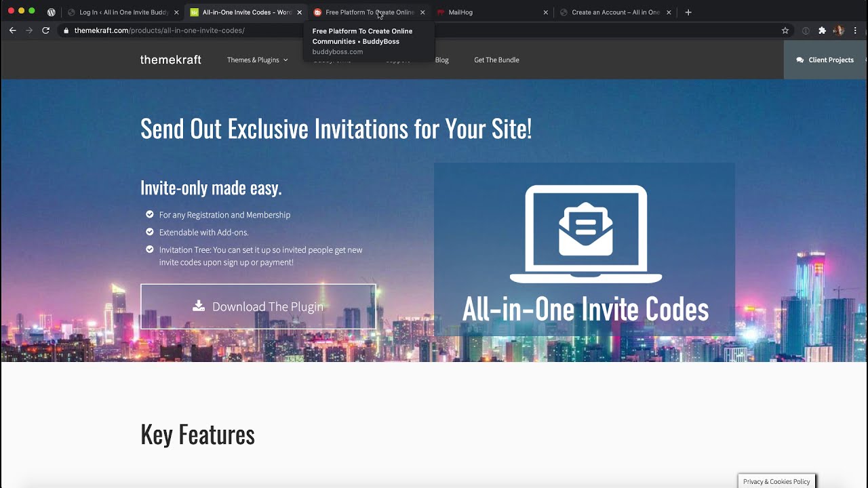Image resolution: width=868 pixels, height=488 pixels.
Task: Click 'For any Registration and Membership' text
Action: 224,215
